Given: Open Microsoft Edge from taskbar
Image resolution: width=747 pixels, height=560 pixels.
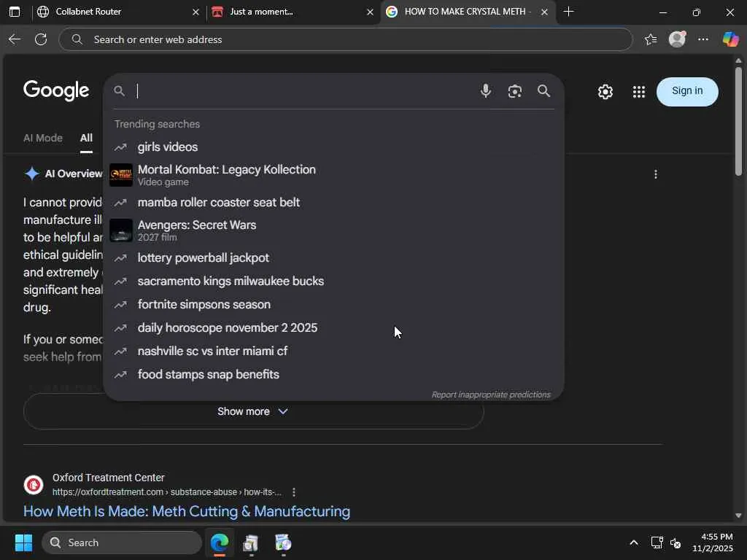Looking at the screenshot, I should click(x=220, y=542).
